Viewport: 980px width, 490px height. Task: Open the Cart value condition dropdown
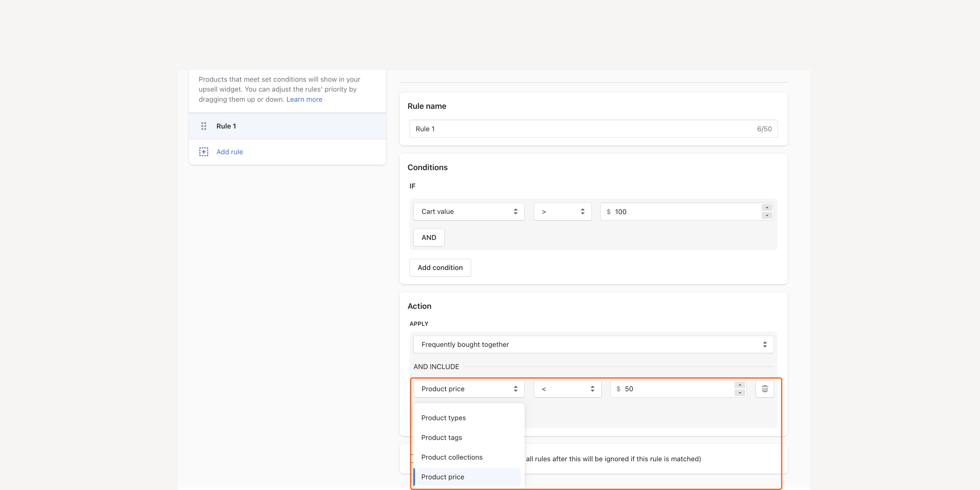point(469,212)
